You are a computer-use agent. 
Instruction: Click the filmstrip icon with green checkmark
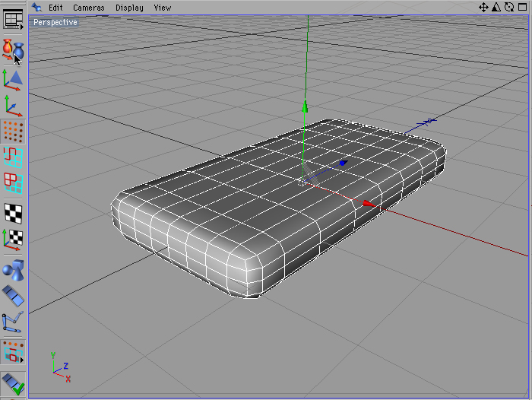point(13,384)
